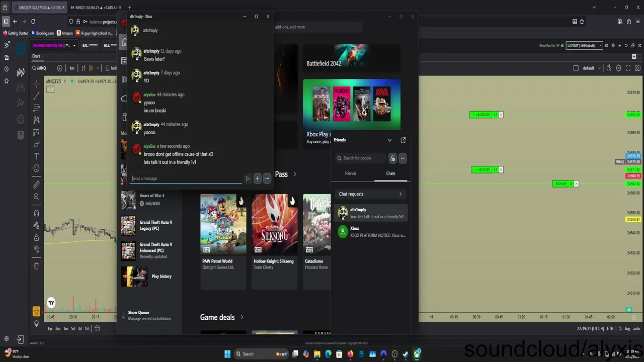Open the Battlefield 2042 banner
Image resolution: width=644 pixels, height=362 pixels.
[351, 58]
